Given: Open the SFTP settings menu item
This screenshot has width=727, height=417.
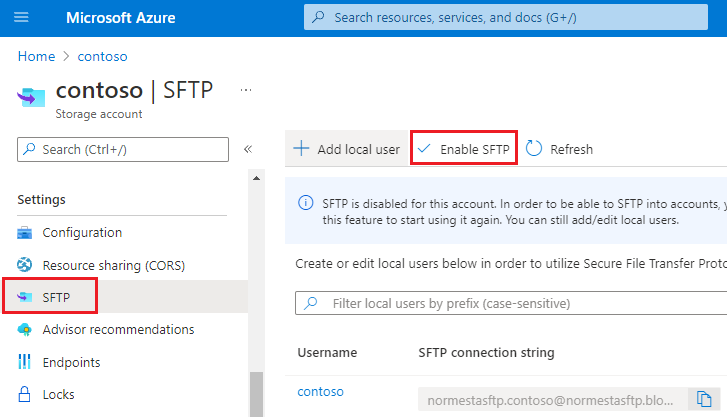Looking at the screenshot, I should (x=56, y=297).
